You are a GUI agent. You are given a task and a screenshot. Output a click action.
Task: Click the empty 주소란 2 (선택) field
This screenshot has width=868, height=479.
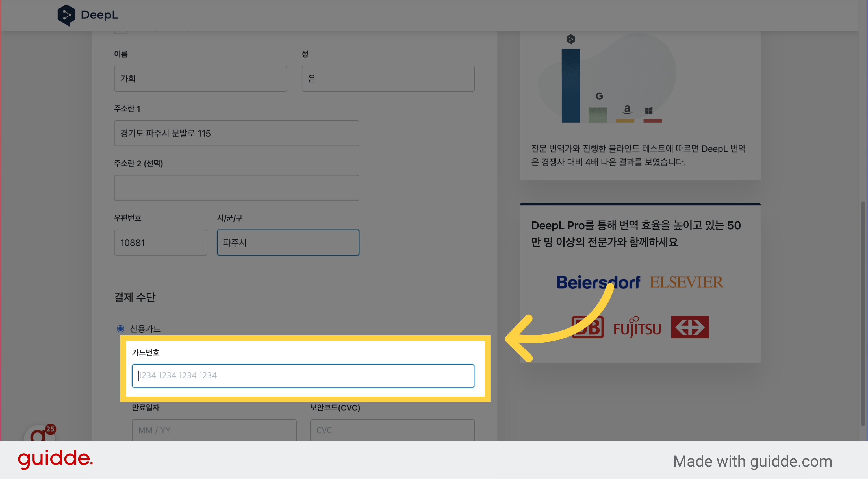236,188
